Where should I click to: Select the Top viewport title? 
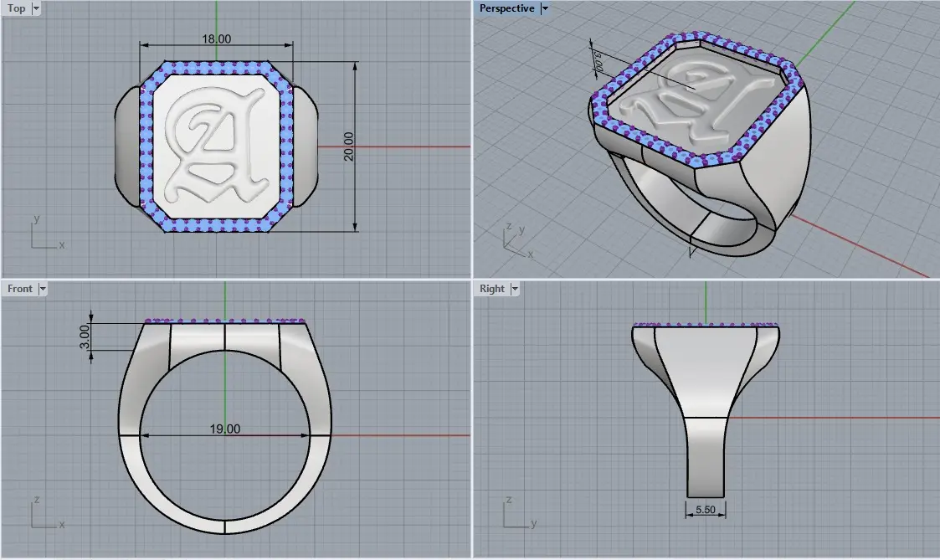pos(16,8)
